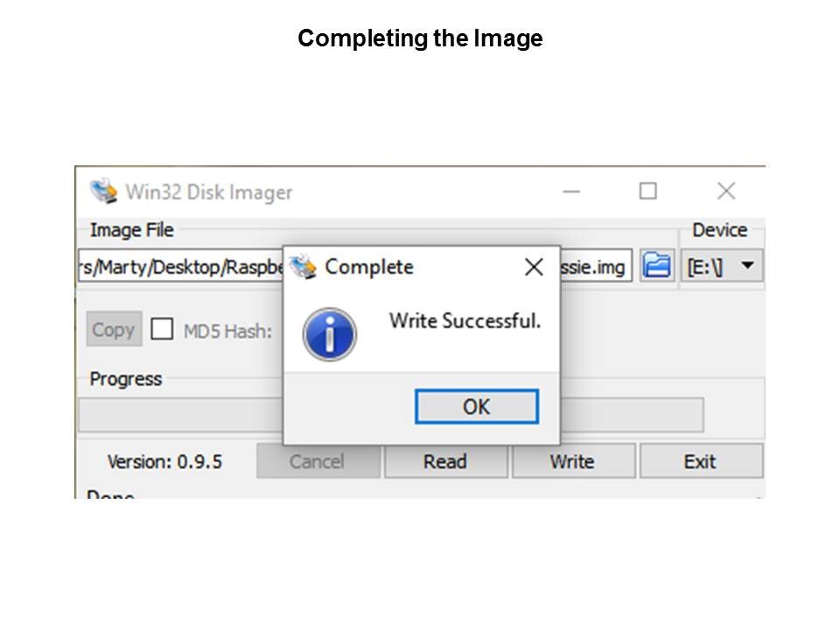Click the Write Successful message text
840x630 pixels.
coord(465,321)
